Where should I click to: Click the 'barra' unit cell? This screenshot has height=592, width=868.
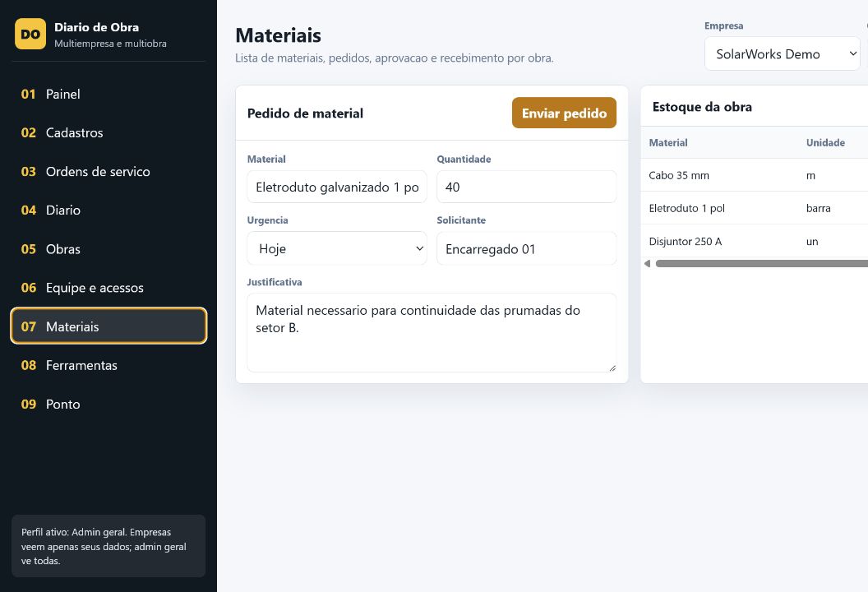point(818,208)
